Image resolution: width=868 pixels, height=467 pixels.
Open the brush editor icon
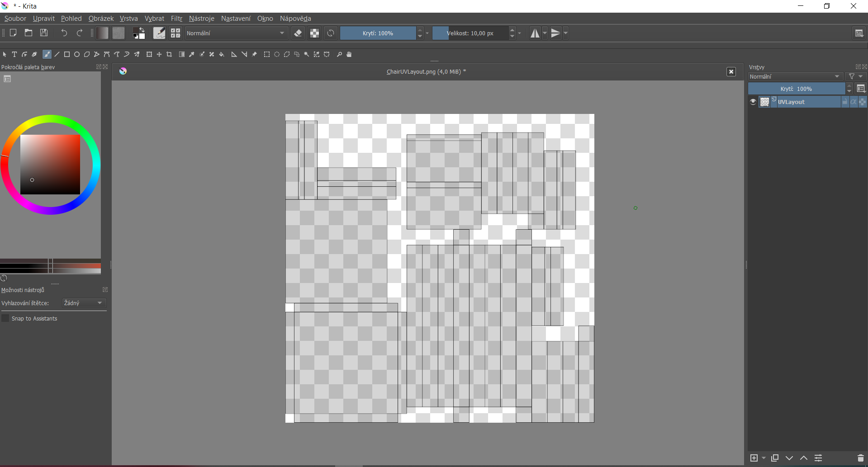tap(159, 33)
